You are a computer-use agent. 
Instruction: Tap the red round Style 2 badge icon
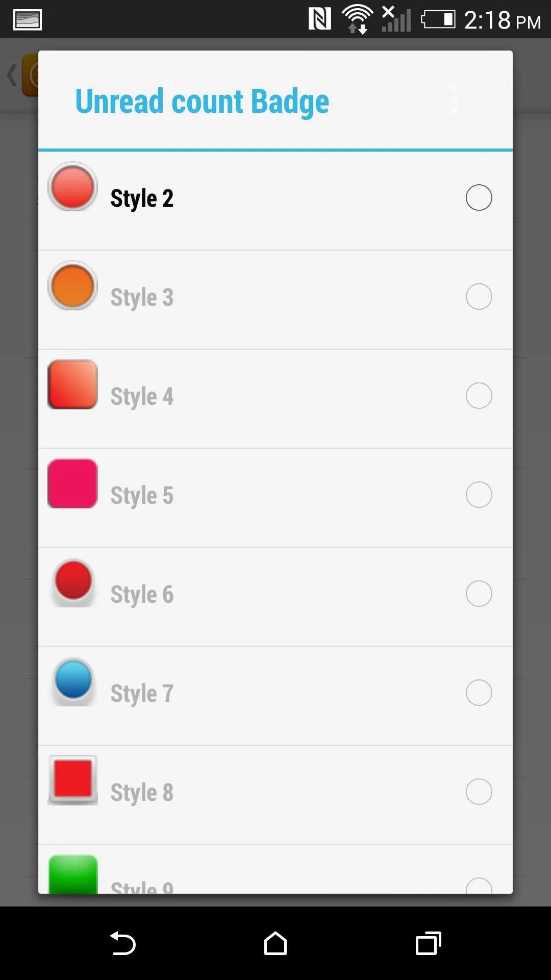[x=72, y=186]
